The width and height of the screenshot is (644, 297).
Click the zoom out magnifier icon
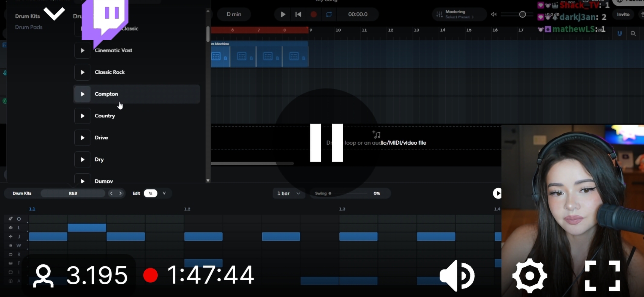tap(633, 34)
